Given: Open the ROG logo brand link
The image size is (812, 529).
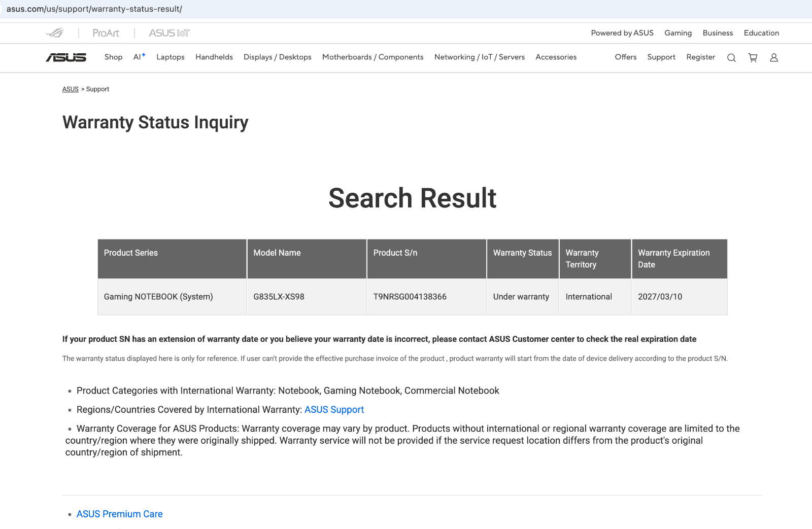Looking at the screenshot, I should (55, 33).
